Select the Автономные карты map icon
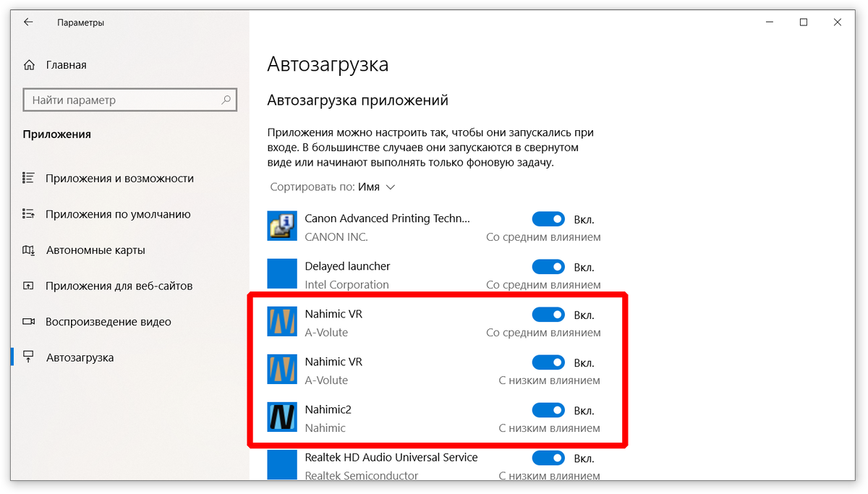The height and width of the screenshot is (494, 868). click(x=29, y=250)
